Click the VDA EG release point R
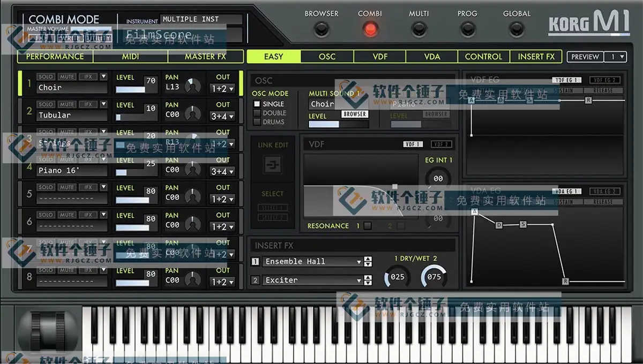The width and height of the screenshot is (643, 364). 565,281
